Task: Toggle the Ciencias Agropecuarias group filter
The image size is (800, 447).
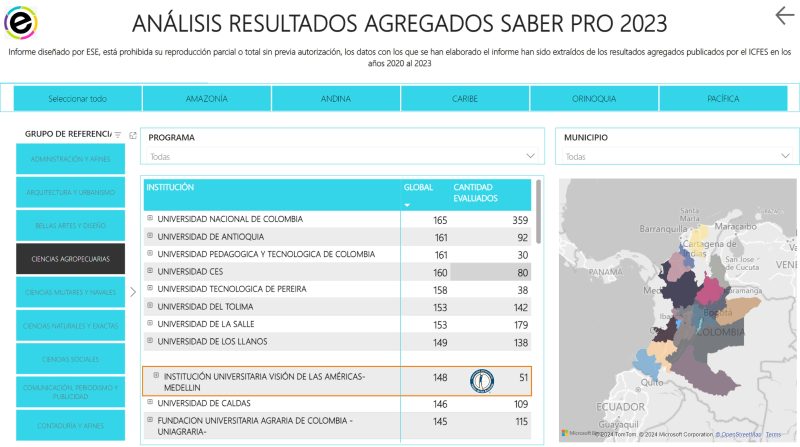Action: [70, 259]
